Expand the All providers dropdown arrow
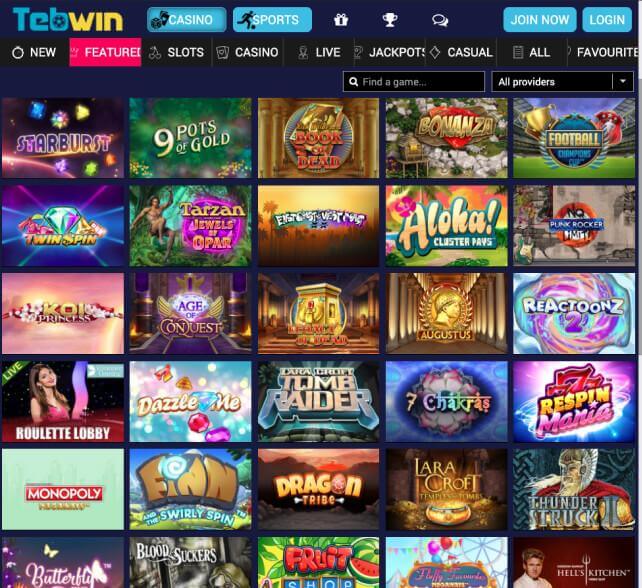 623,81
